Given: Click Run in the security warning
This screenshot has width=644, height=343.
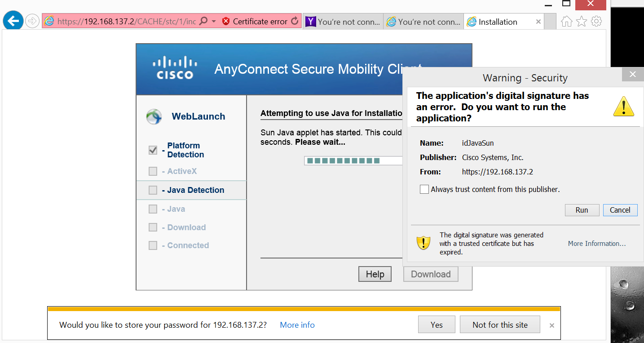Looking at the screenshot, I should pos(582,210).
